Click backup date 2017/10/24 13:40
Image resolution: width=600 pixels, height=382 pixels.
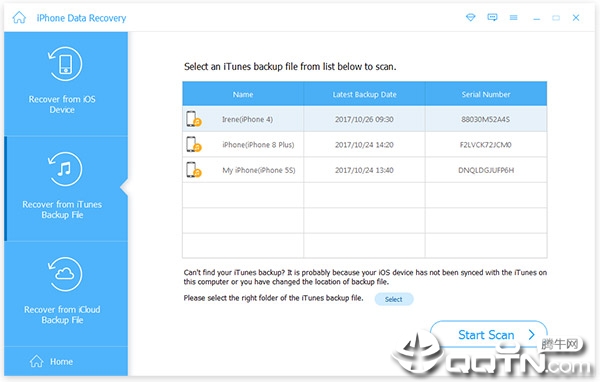[364, 170]
